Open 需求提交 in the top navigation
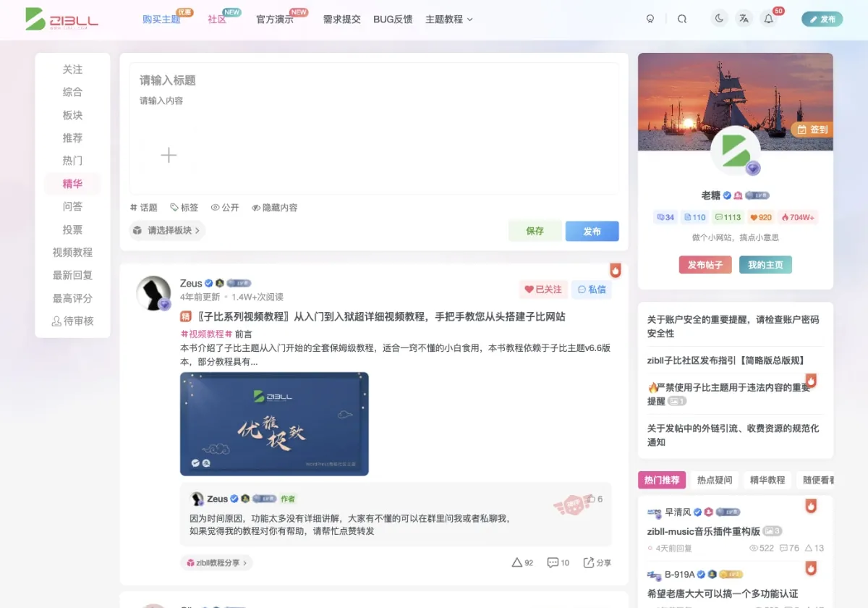The width and height of the screenshot is (868, 608). (342, 20)
